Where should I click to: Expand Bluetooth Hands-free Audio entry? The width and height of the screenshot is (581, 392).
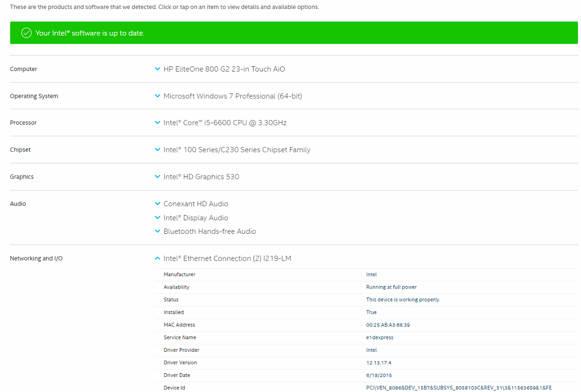(x=206, y=231)
